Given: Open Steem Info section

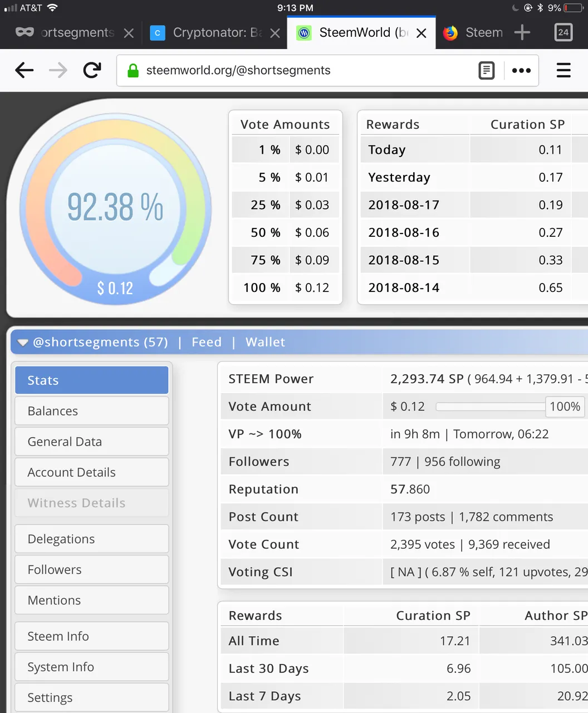Looking at the screenshot, I should click(x=92, y=636).
